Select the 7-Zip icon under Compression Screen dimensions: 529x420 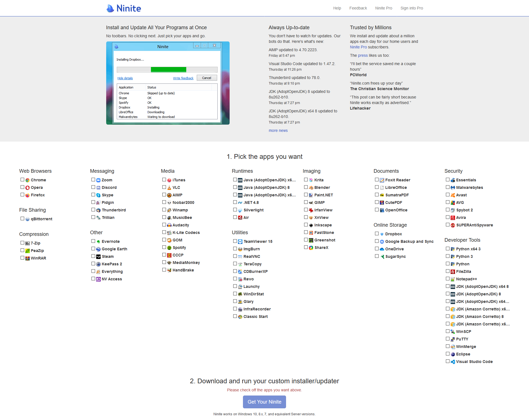(27, 243)
